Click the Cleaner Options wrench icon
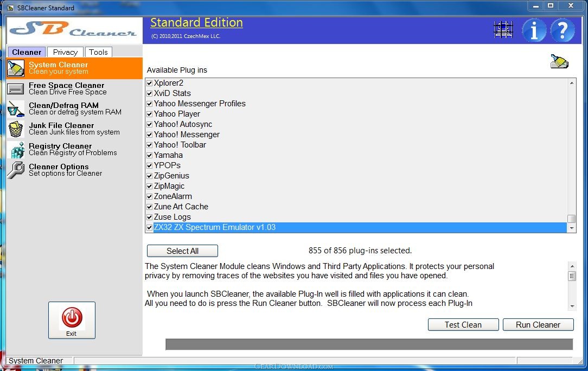The width and height of the screenshot is (588, 371). coord(16,170)
